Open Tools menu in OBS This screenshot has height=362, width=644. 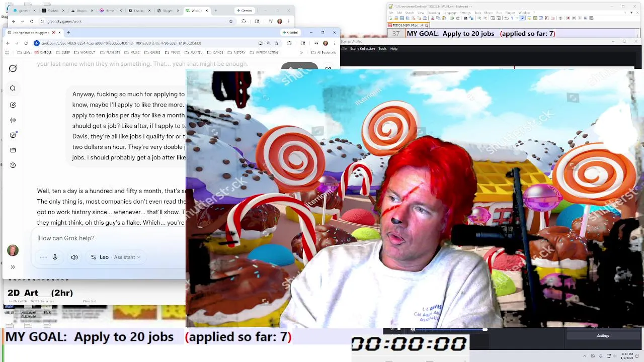point(382,49)
